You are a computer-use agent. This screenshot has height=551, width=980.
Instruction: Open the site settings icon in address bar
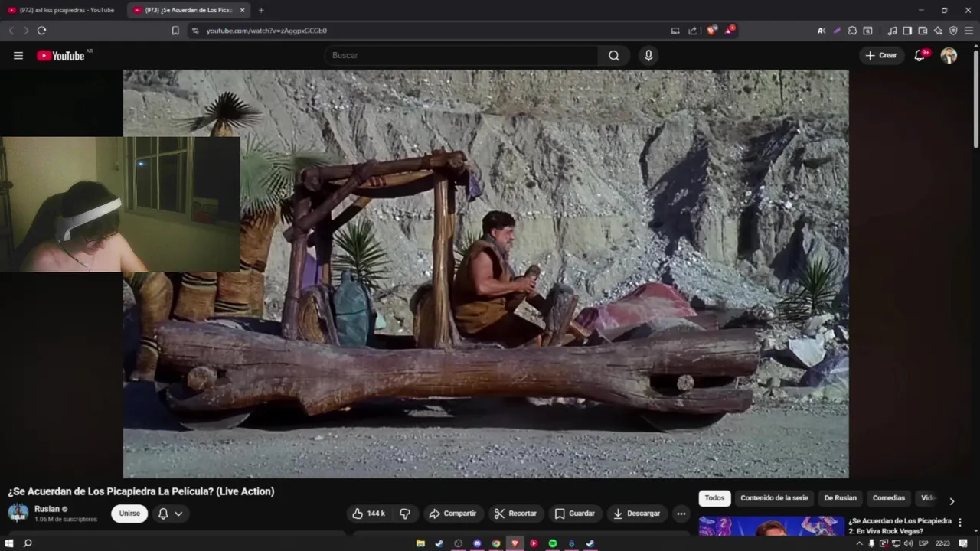click(x=194, y=31)
